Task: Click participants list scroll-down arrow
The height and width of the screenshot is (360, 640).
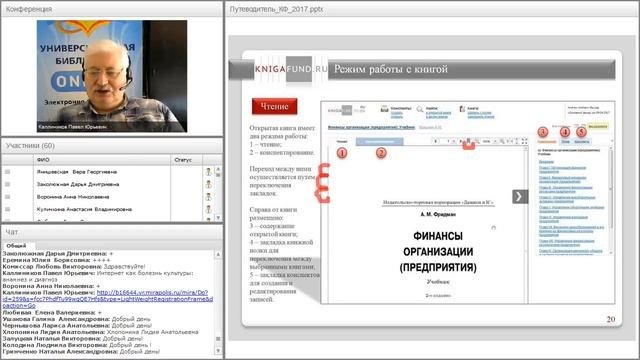Action: [x=218, y=218]
